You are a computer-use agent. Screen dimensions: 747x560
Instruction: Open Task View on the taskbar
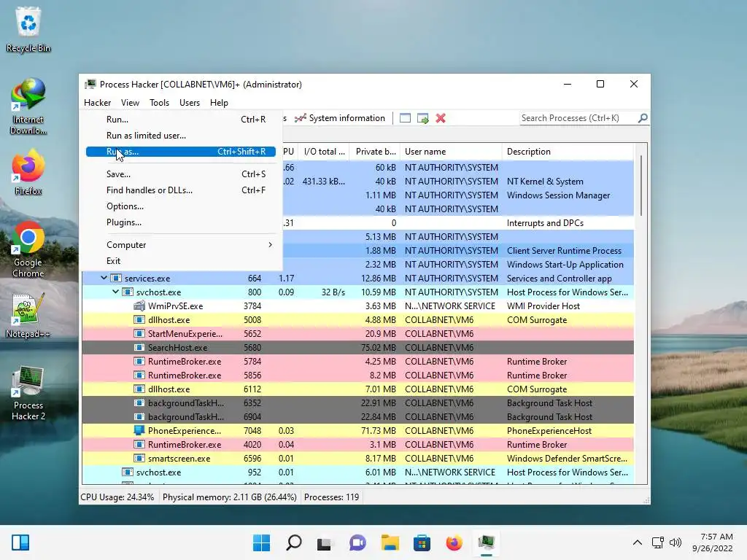pyautogui.click(x=325, y=542)
